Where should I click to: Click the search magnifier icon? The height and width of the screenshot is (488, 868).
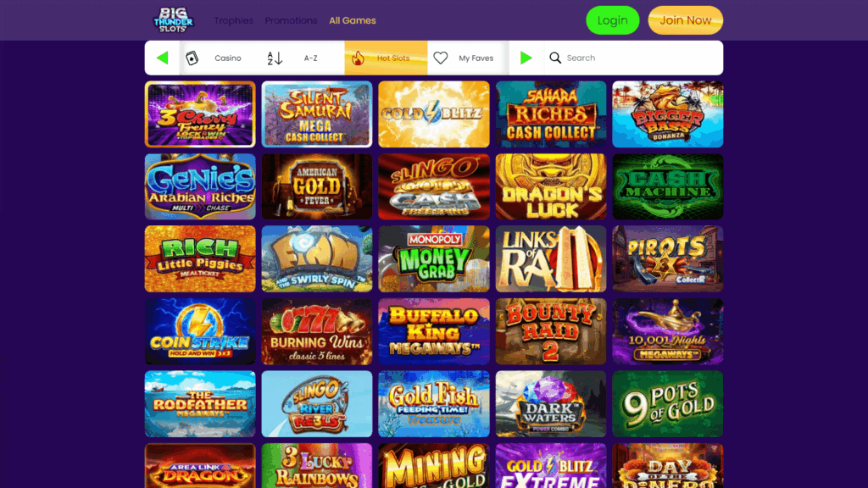click(x=555, y=58)
